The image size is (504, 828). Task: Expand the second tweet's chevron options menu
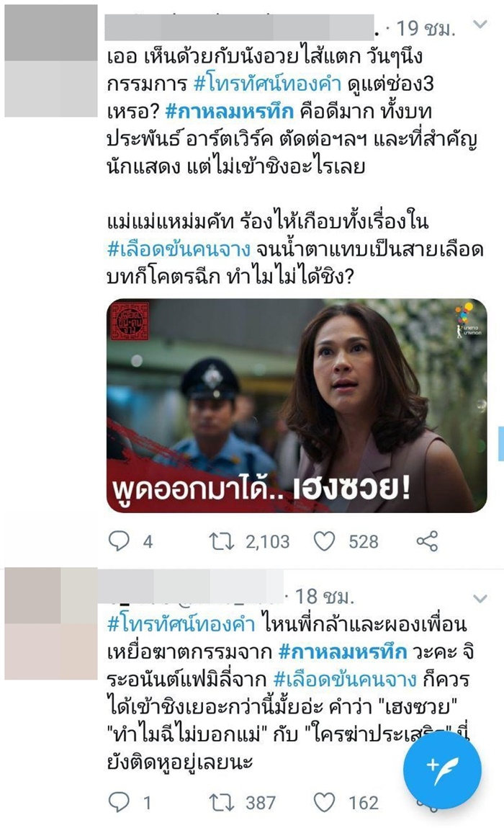click(x=480, y=598)
